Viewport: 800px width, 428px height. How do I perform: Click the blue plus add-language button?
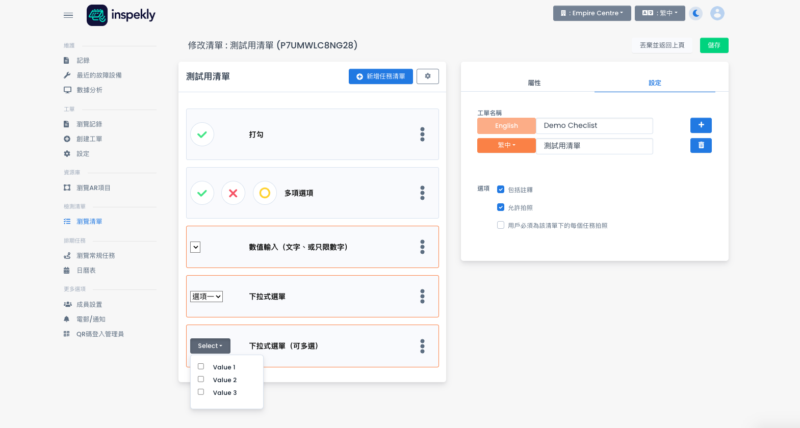(701, 125)
